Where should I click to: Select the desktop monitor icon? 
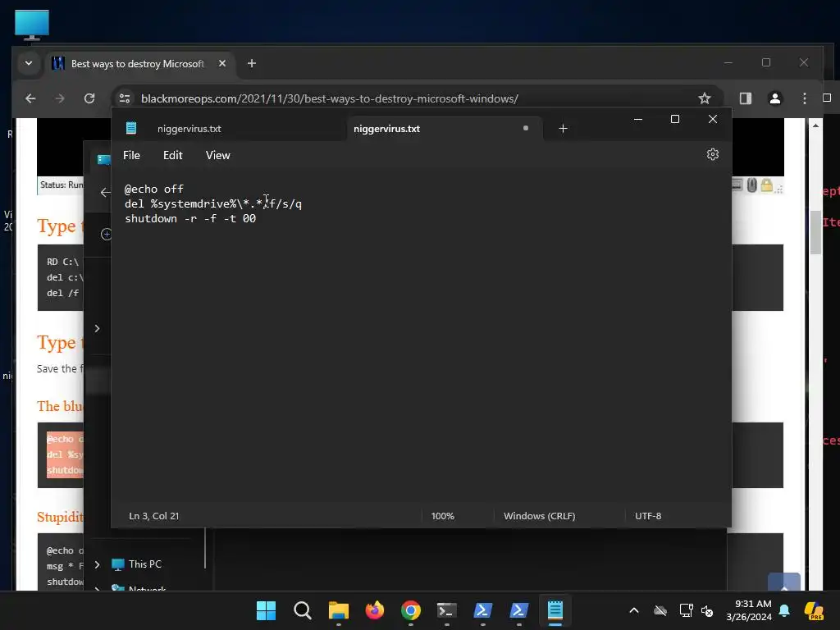[x=32, y=24]
